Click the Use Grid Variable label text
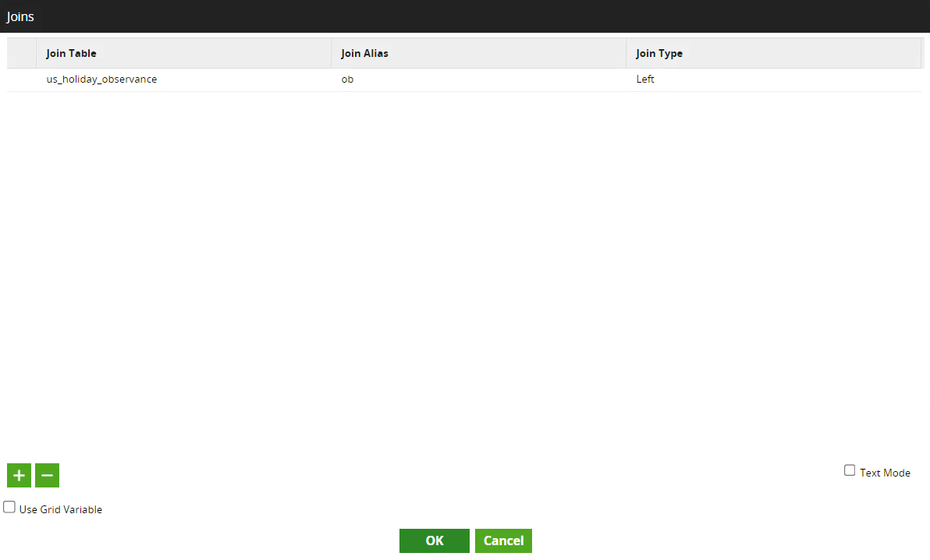The width and height of the screenshot is (930, 560). pos(61,509)
